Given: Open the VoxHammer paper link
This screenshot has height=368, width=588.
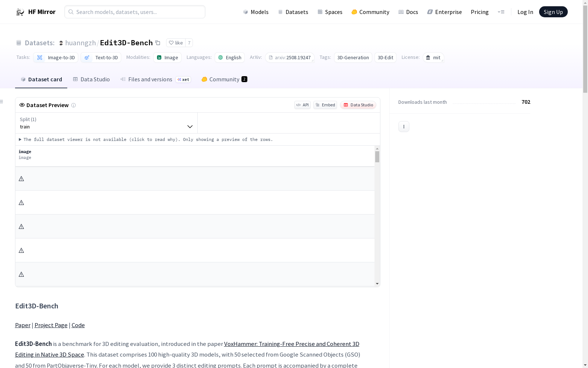Looking at the screenshot, I should (x=292, y=344).
